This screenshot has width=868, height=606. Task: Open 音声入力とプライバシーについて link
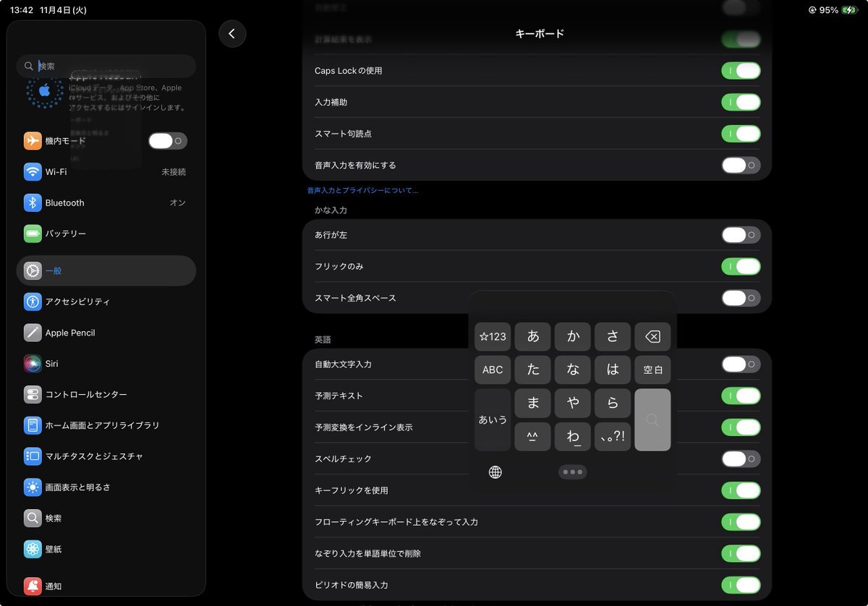[362, 191]
